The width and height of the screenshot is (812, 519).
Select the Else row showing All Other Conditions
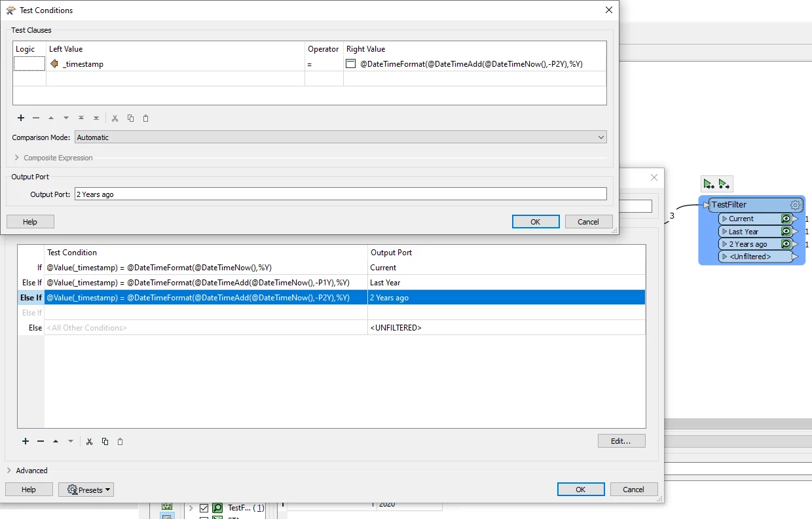click(x=196, y=327)
